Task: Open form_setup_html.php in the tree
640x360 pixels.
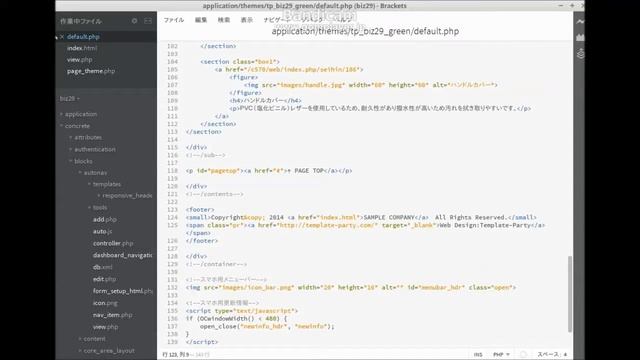Action: [123, 291]
